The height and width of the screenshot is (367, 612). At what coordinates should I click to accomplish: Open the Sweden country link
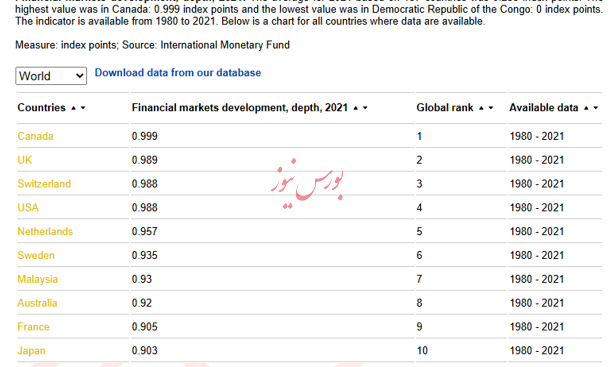[x=36, y=255]
